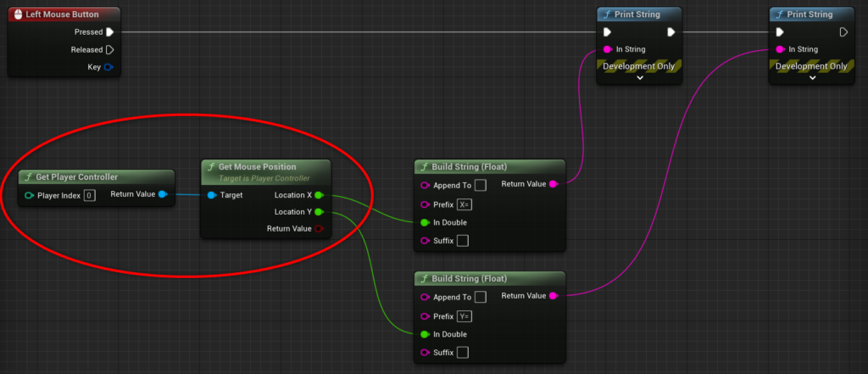Select the Get Mouse Position node title

click(258, 167)
